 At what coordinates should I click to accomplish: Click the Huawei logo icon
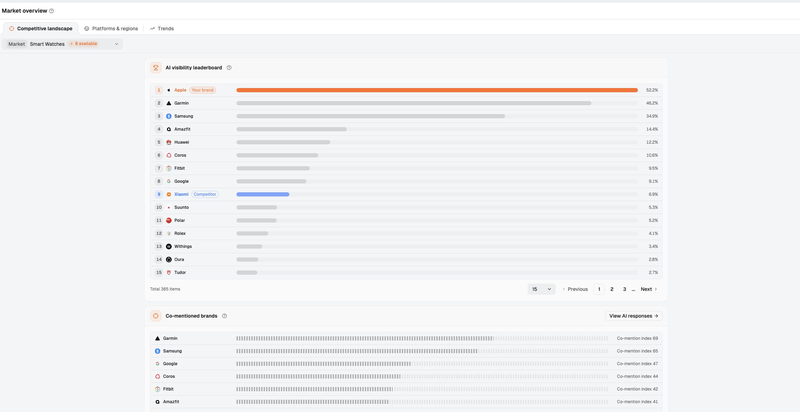click(169, 142)
